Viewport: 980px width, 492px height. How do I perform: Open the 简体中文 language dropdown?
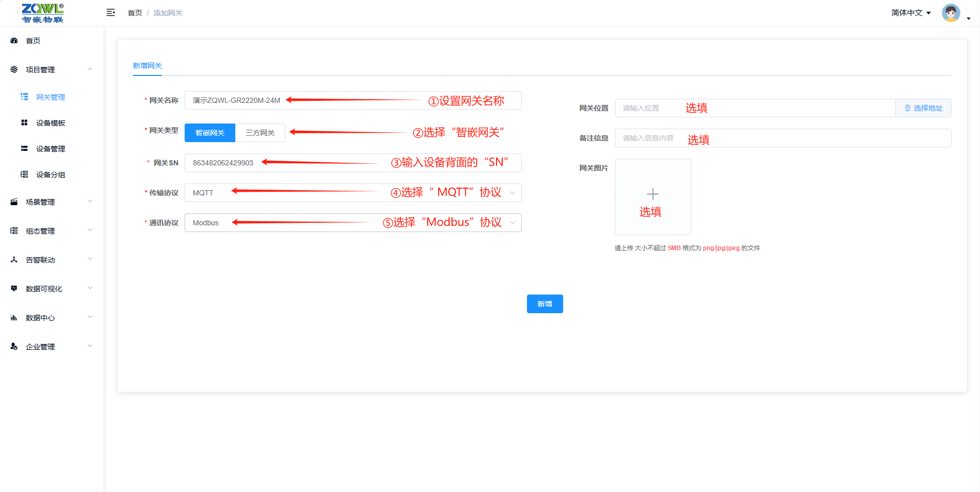tap(911, 13)
